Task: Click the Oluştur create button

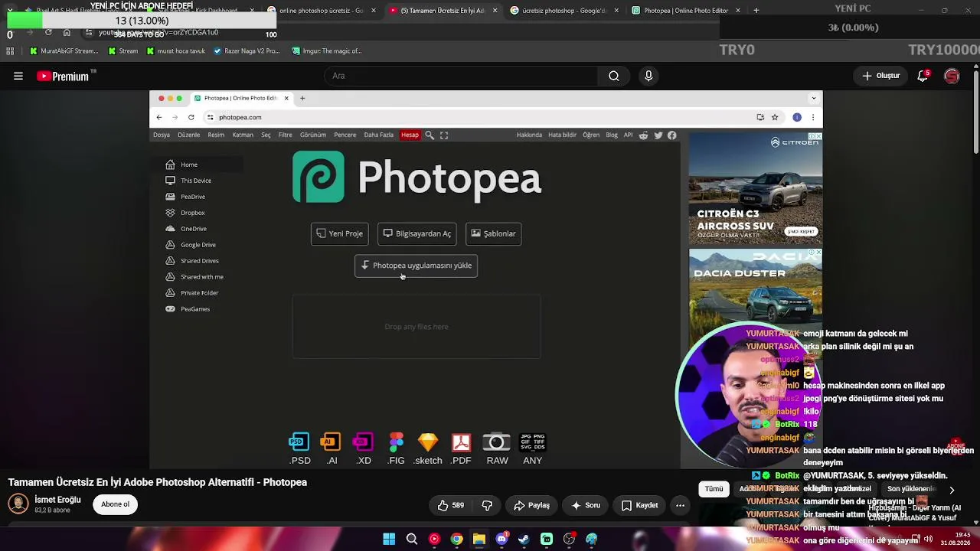Action: pos(881,76)
